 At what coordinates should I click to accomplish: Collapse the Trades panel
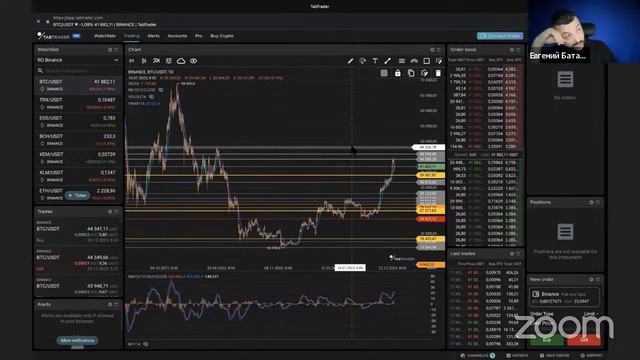tap(116, 211)
